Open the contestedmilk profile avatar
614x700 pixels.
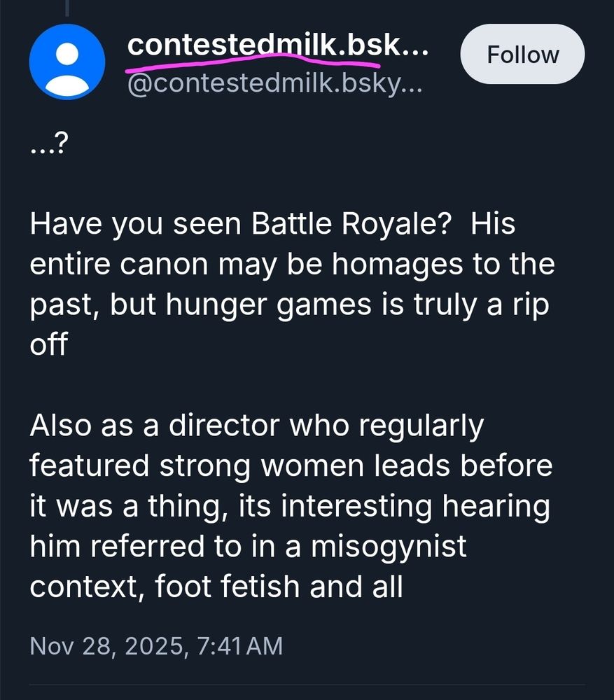pos(67,61)
